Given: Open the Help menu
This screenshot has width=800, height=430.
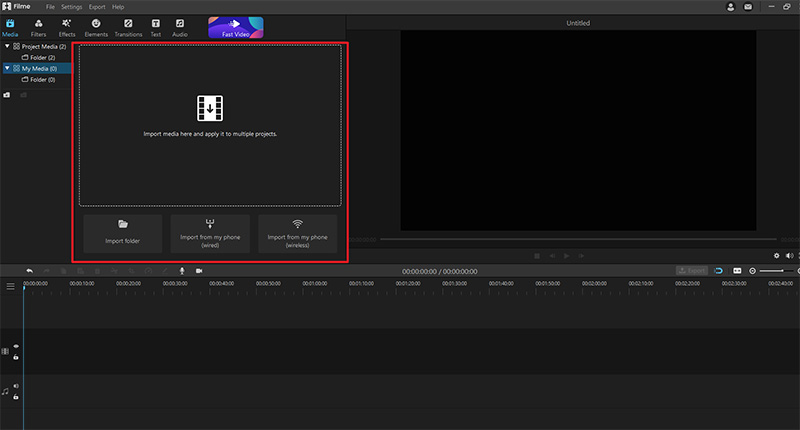Looking at the screenshot, I should pos(118,7).
